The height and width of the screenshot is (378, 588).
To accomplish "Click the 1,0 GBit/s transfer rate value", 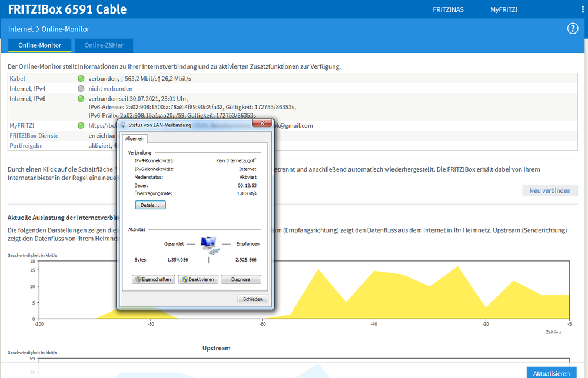I will (x=247, y=193).
